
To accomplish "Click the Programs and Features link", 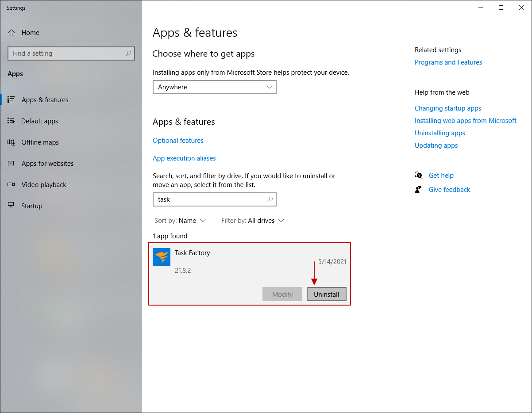I will [448, 62].
